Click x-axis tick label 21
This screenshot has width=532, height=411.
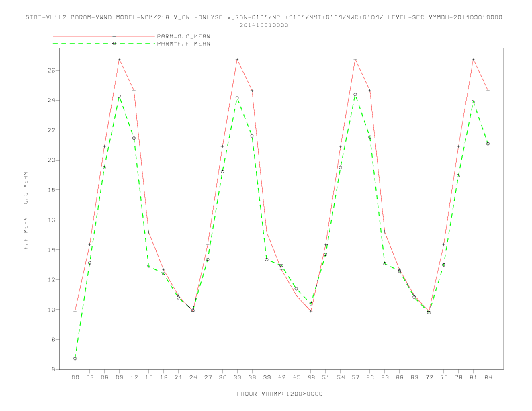[178, 377]
